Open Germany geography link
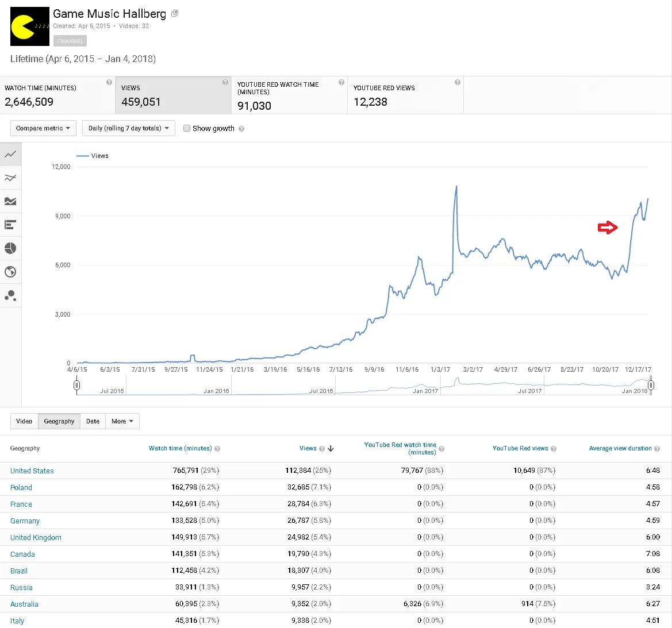Viewport: 672px width, 628px height. (x=25, y=521)
